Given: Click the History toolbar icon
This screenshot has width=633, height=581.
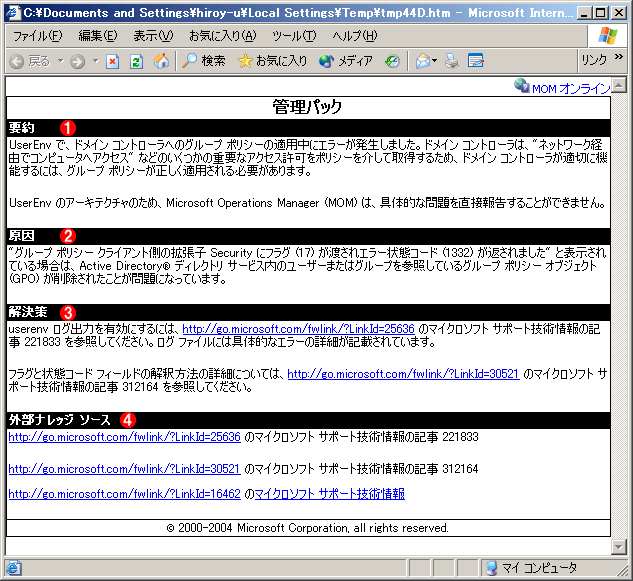Looking at the screenshot, I should [x=392, y=61].
